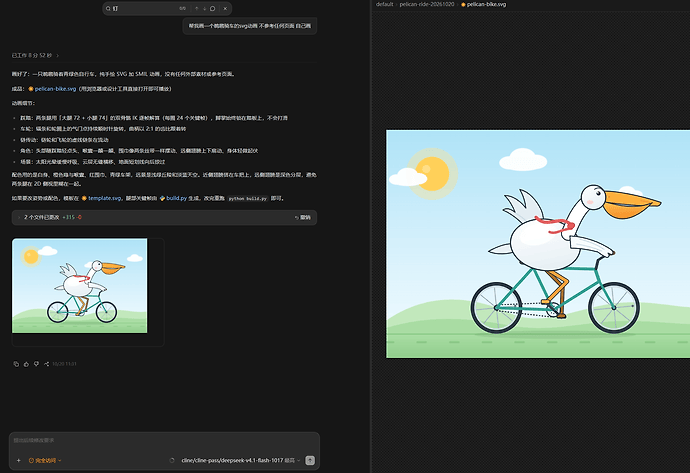Screen dimensions: 690x473
Task: Click the message input box
Action: tap(164, 440)
